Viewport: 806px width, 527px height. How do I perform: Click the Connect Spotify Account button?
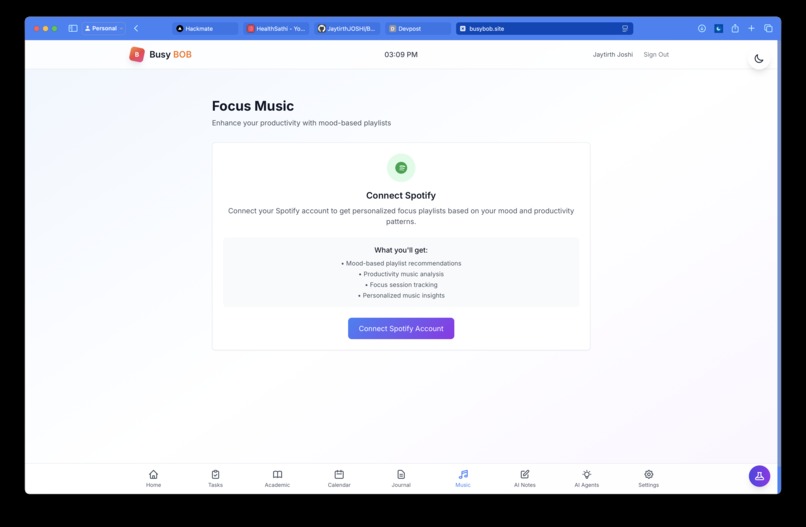401,329
